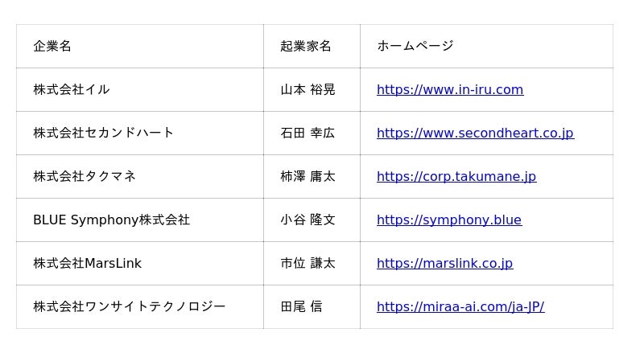
Task: Click the 起業家名 column header cell
Action: tap(312, 46)
